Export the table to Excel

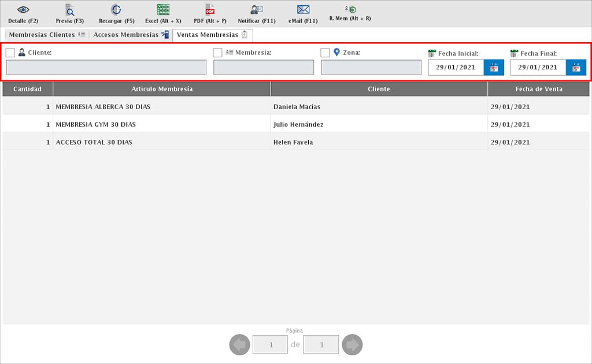(163, 10)
